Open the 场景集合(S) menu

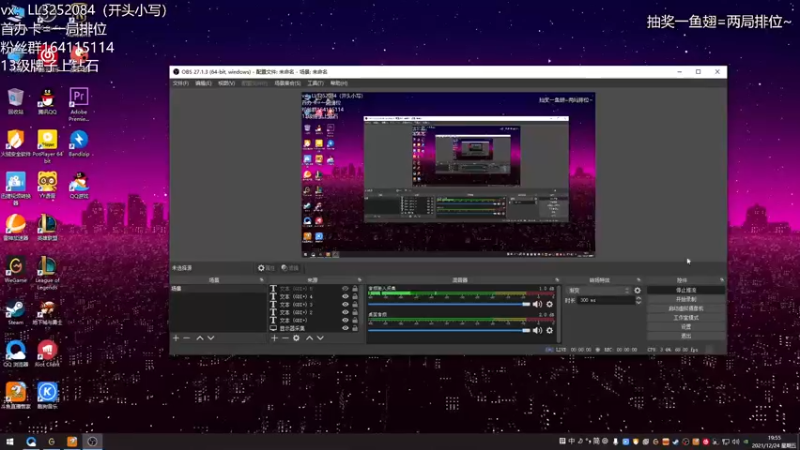(x=287, y=83)
